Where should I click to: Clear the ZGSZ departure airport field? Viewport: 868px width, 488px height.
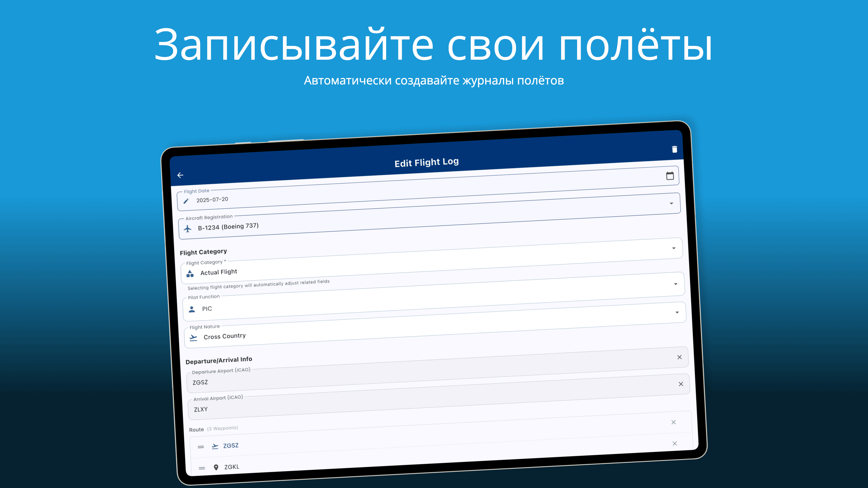[x=681, y=384]
